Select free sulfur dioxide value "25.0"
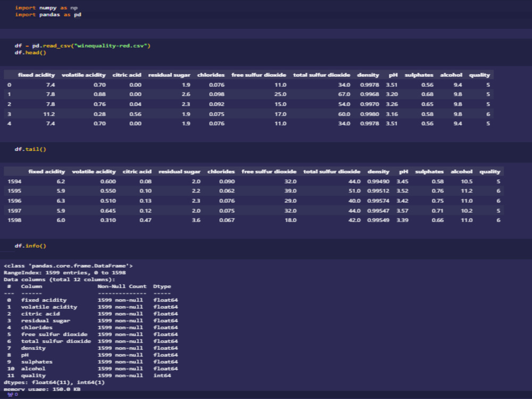The height and width of the screenshot is (399, 532). click(280, 94)
